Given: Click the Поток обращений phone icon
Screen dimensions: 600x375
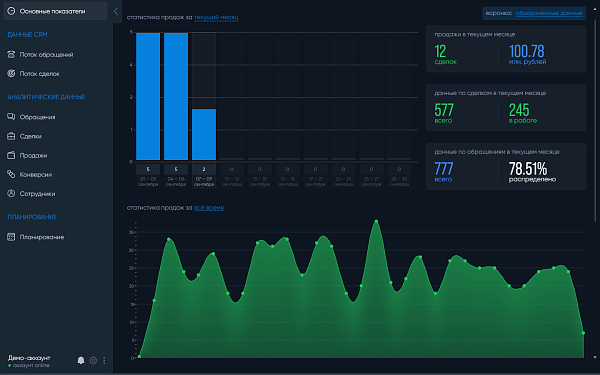Looking at the screenshot, I should pos(11,54).
